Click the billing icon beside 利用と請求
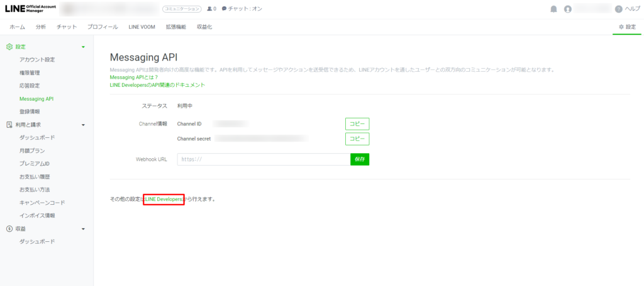Viewport: 644px width, 286px height. (x=9, y=124)
